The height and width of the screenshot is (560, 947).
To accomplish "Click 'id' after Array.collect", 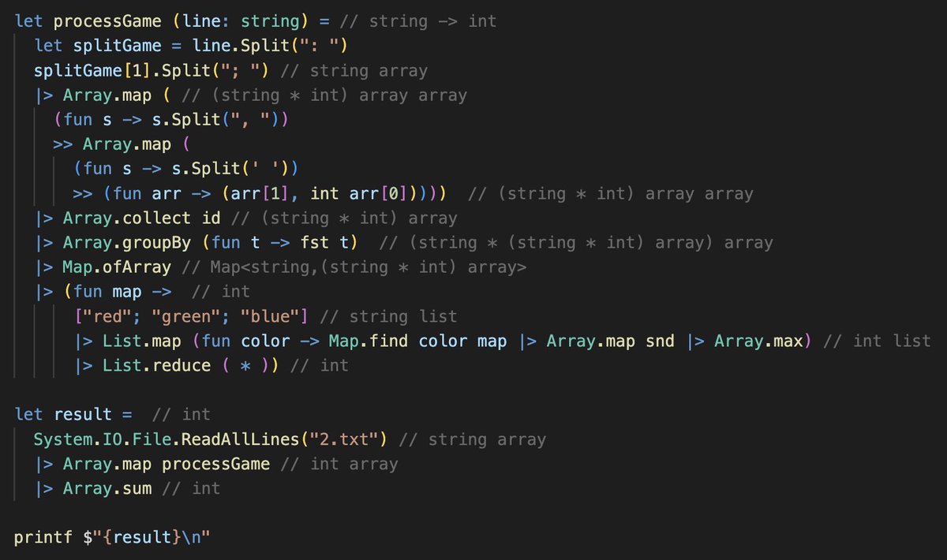I will tap(211, 218).
